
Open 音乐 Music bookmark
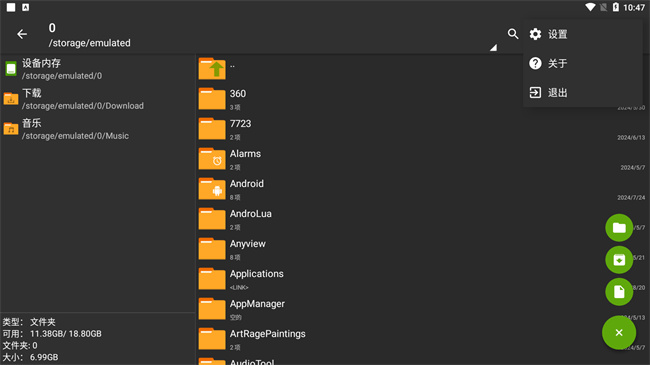tap(98, 129)
